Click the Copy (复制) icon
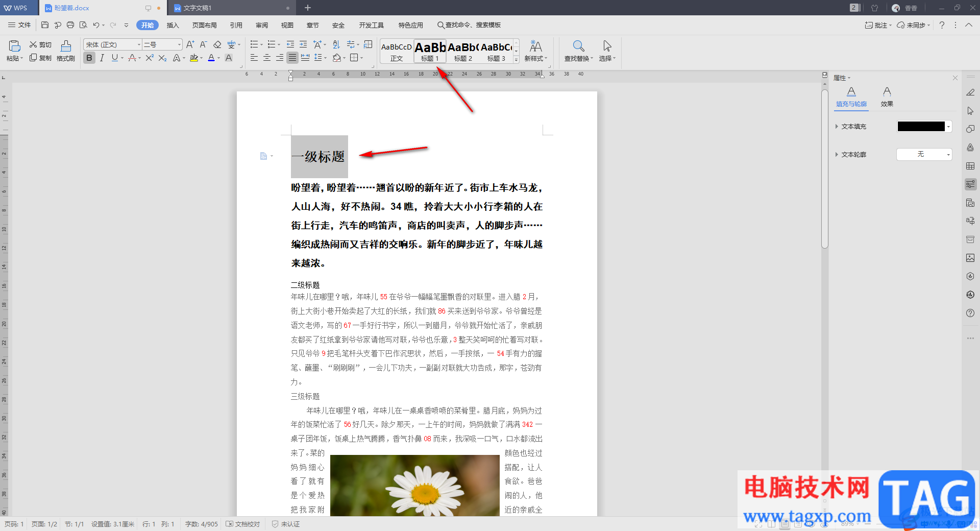 coord(33,58)
